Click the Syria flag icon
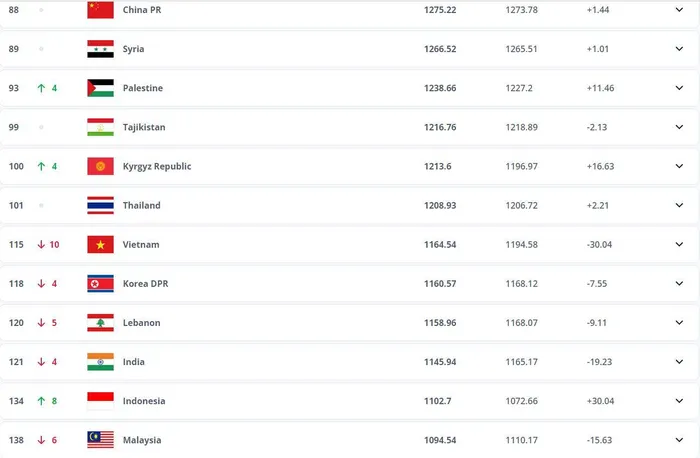700x458 pixels. [x=100, y=49]
